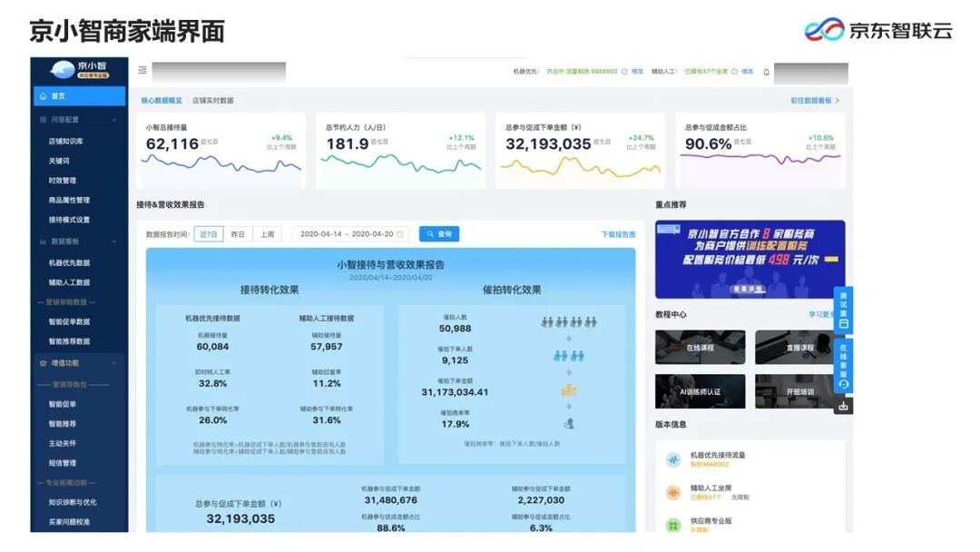This screenshot has width=980, height=552.
Task: Click 查看详情 on the promotional banner
Action: [x=748, y=290]
